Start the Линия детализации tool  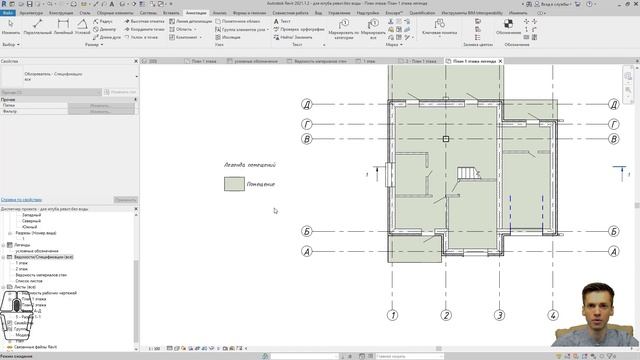191,21
